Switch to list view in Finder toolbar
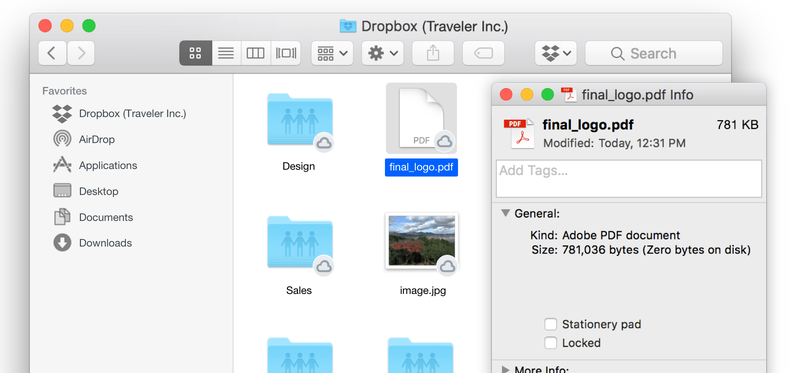This screenshot has width=800, height=373. click(226, 54)
